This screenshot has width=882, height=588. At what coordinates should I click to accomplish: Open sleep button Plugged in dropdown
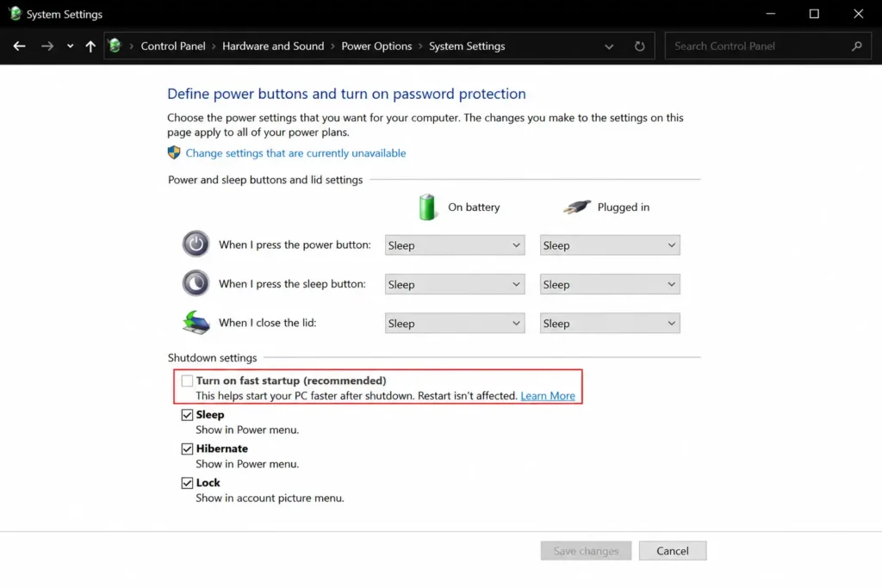[610, 284]
